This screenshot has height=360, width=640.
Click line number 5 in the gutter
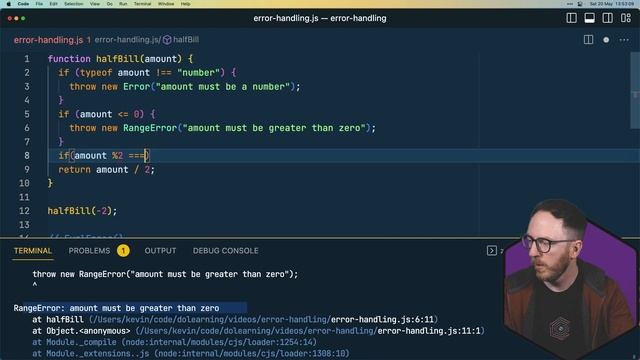click(x=27, y=114)
